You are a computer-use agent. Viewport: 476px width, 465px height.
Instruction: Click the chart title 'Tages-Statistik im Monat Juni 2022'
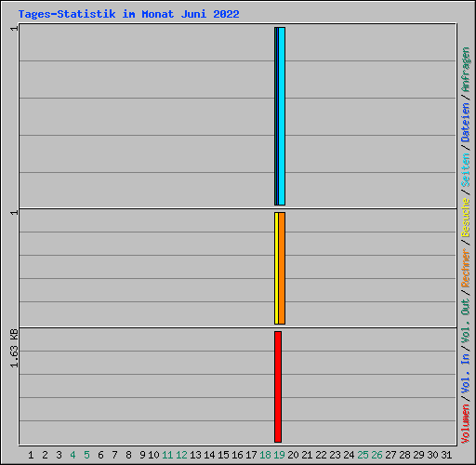(128, 14)
